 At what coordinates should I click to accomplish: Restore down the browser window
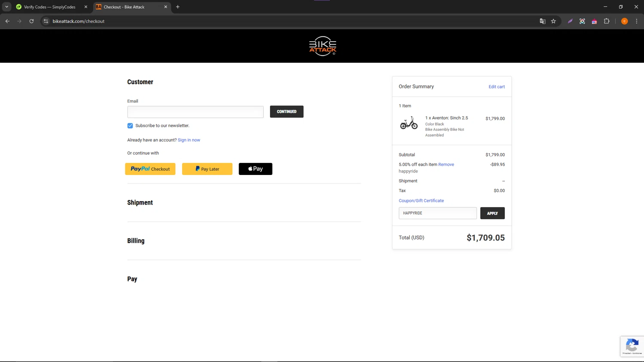(621, 7)
